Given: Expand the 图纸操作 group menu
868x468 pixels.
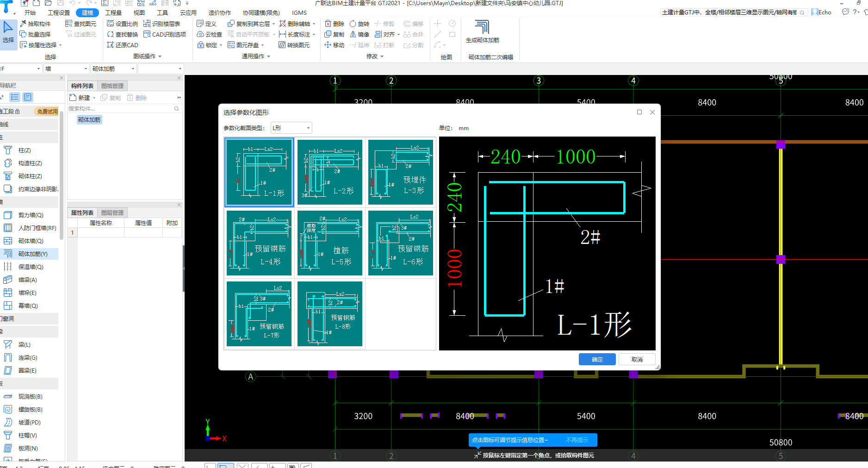Looking at the screenshot, I should 147,56.
